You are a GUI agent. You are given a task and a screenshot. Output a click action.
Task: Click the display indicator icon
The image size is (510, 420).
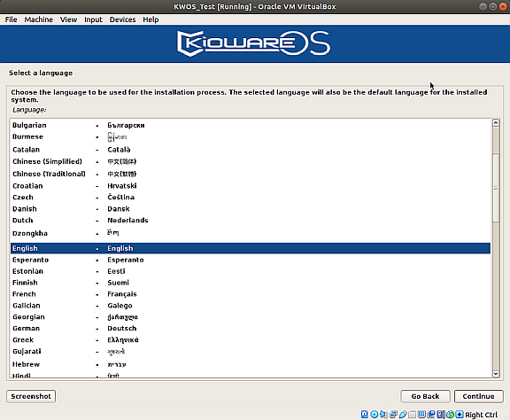(x=421, y=414)
